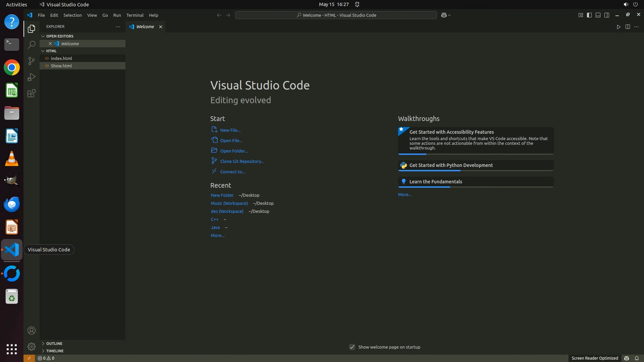Toggle primary side bar layout button

click(x=589, y=15)
